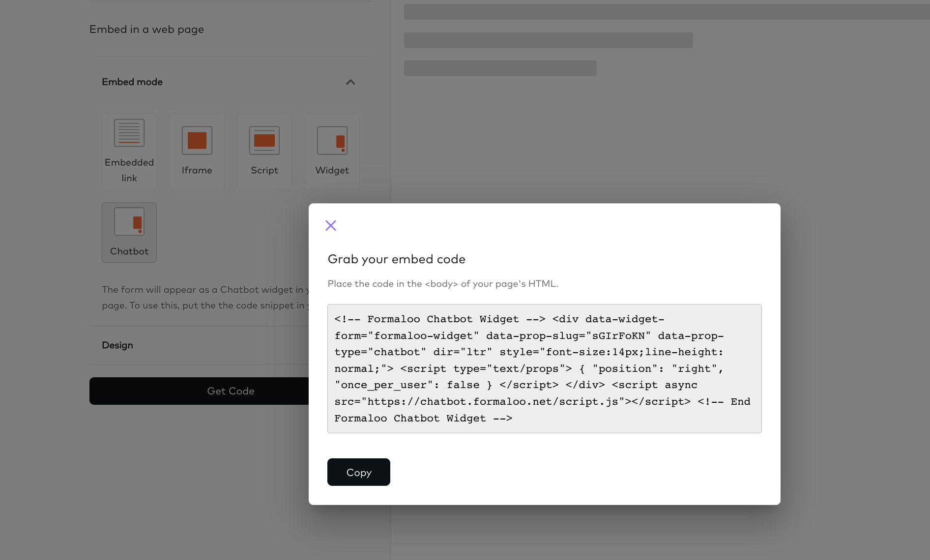This screenshot has height=560, width=930.
Task: Click 'Place the code in the <body>' instruction text
Action: point(443,283)
